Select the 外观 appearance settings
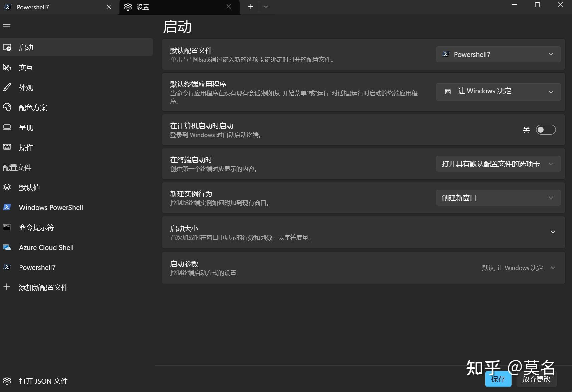 [x=26, y=87]
